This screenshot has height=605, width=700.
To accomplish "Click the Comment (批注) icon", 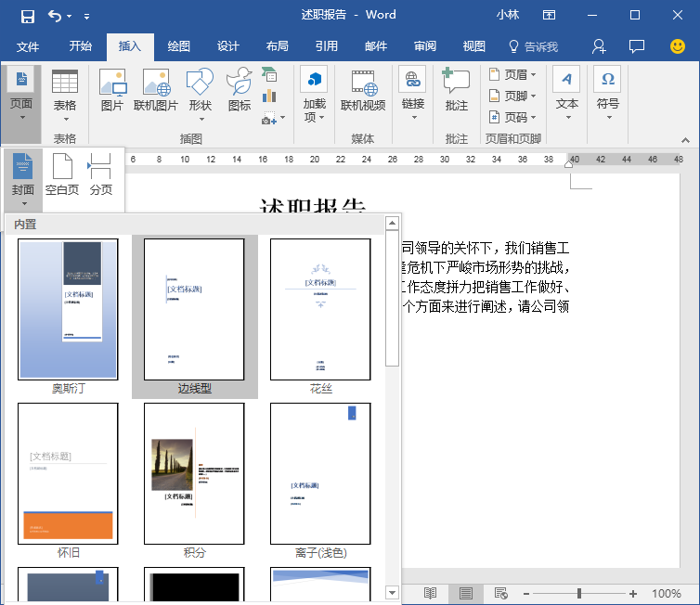I will (456, 90).
